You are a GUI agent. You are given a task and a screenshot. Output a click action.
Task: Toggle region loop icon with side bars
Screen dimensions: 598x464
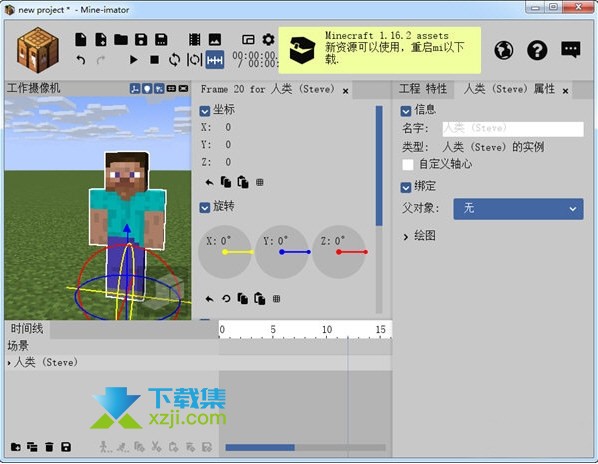click(x=195, y=60)
